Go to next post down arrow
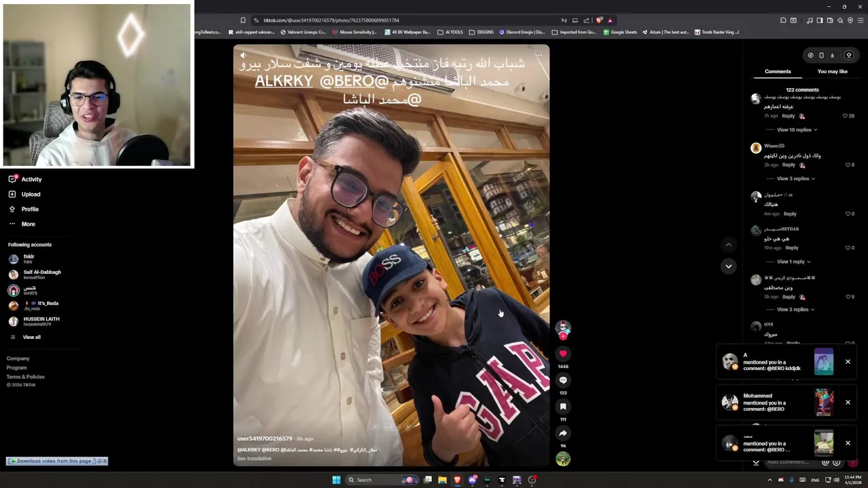Viewport: 868px width, 488px height. coord(728,266)
